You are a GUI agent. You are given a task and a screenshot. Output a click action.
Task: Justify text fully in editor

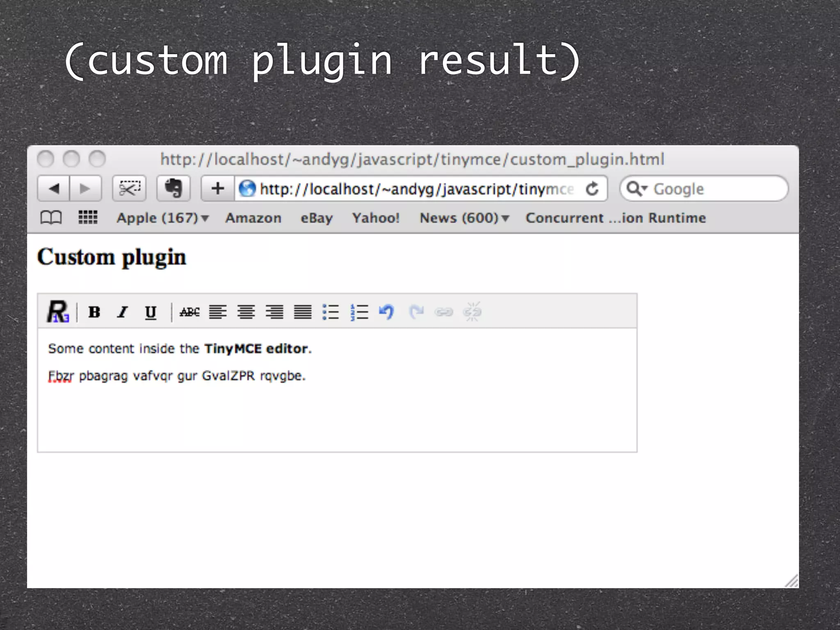click(x=303, y=312)
